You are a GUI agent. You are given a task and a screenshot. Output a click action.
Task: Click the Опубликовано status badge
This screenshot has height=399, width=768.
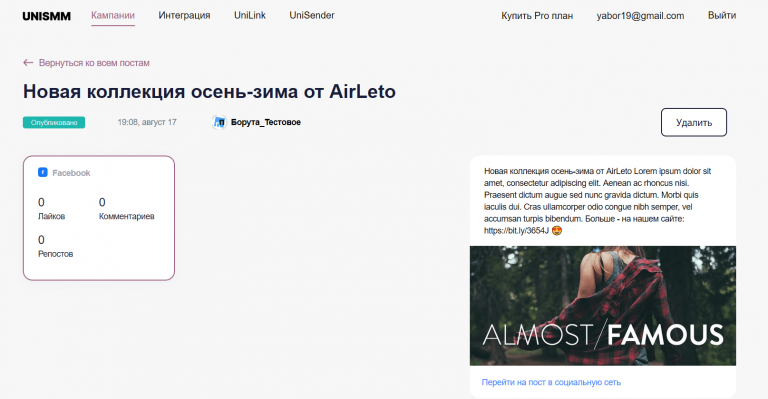click(x=54, y=122)
